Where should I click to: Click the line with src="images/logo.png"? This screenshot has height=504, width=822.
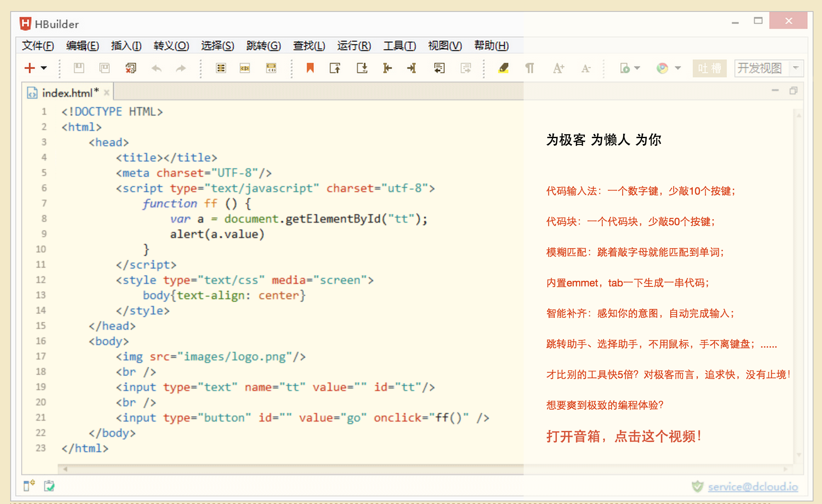(211, 357)
